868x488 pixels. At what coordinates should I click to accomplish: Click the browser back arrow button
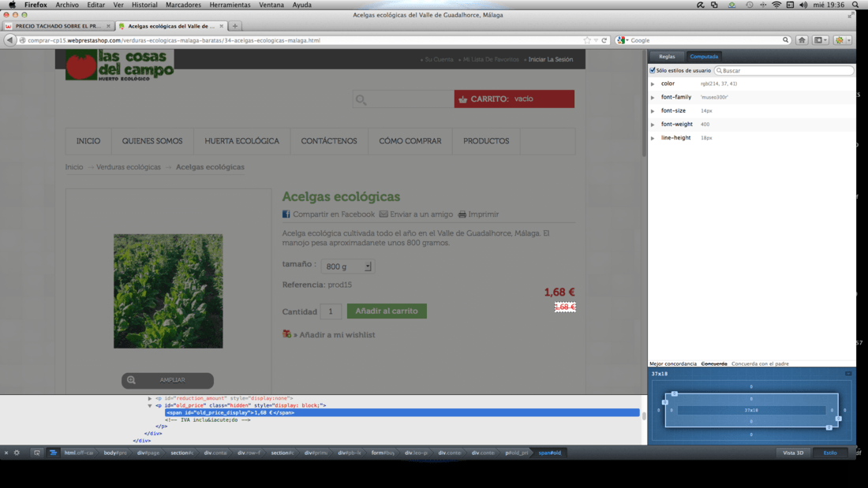click(x=9, y=40)
